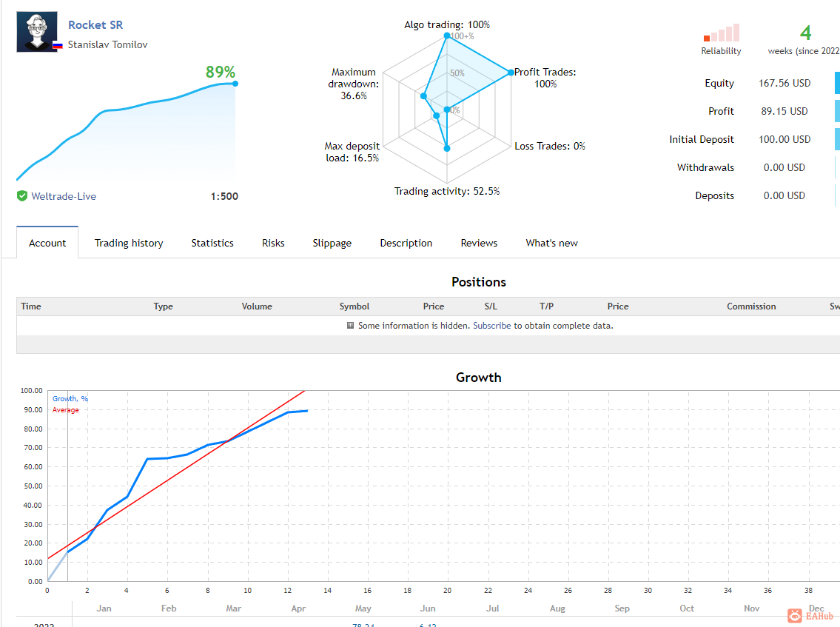The height and width of the screenshot is (627, 840).
Task: Click the Apr month label
Action: (298, 608)
